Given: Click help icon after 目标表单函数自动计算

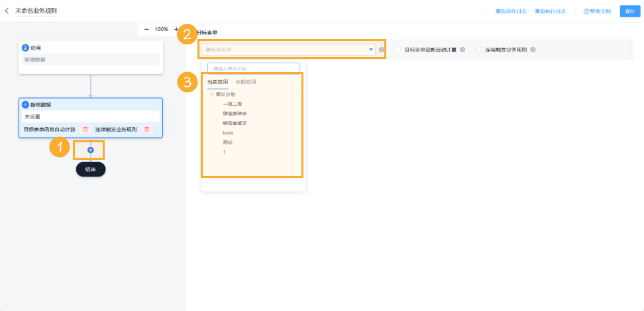Looking at the screenshot, I should (x=462, y=50).
